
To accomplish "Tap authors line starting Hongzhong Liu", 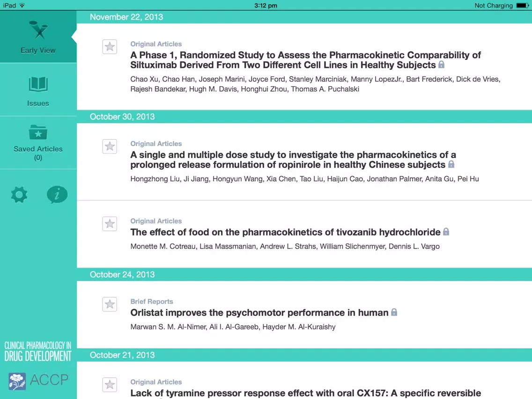I will tap(305, 179).
